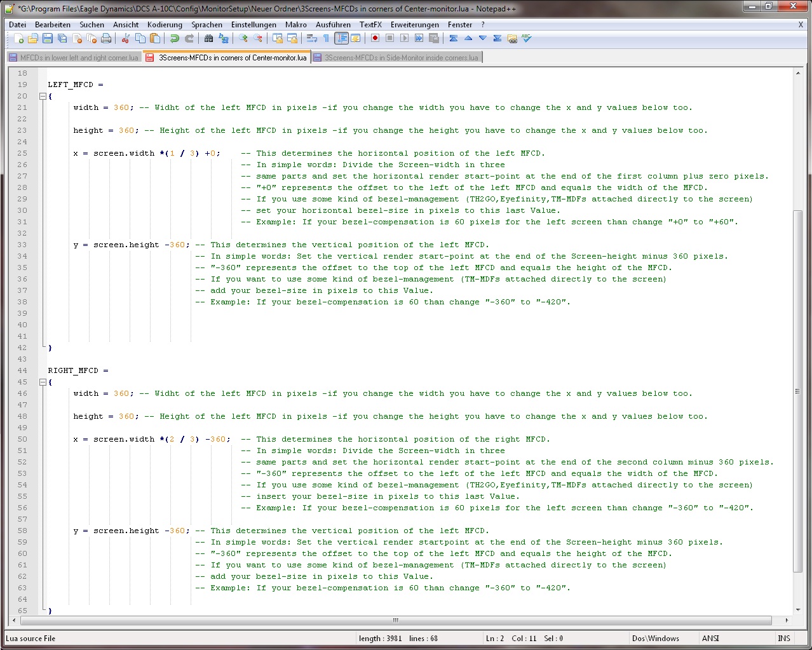Click the spell check ABC icon
812x650 pixels.
pyautogui.click(x=527, y=38)
